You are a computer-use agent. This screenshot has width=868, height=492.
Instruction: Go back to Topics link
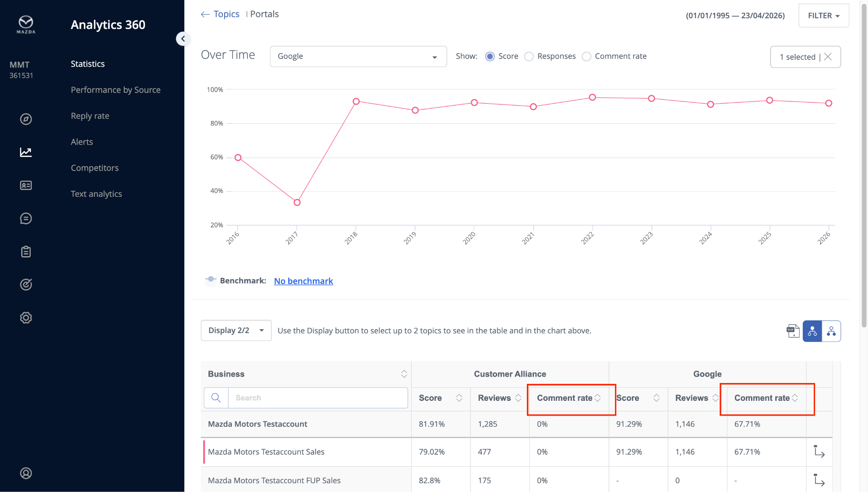click(226, 14)
